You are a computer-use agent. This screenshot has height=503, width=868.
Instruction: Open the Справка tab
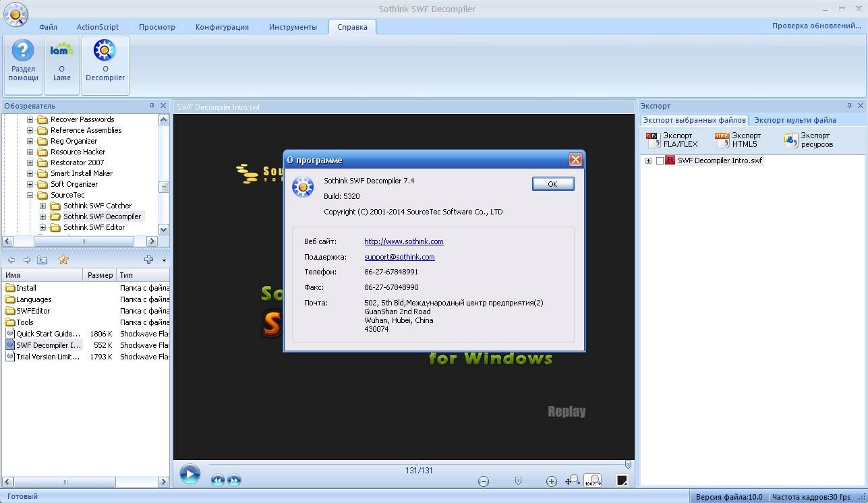(352, 27)
